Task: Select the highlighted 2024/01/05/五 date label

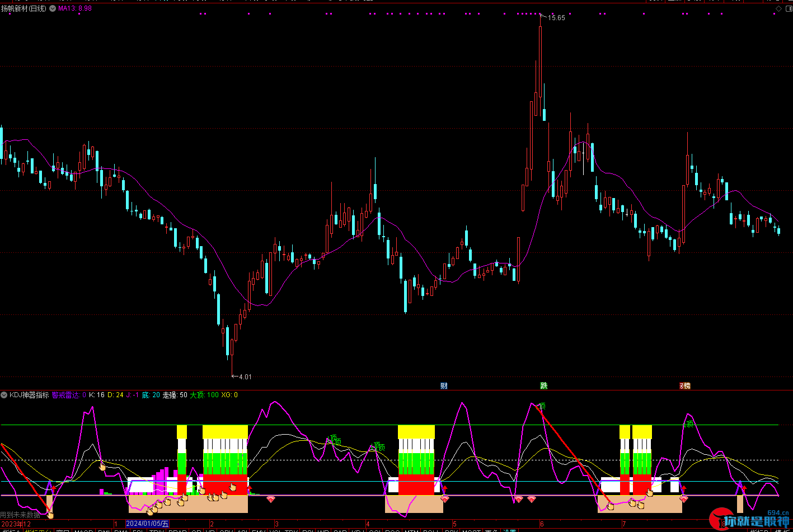Action: (147, 524)
